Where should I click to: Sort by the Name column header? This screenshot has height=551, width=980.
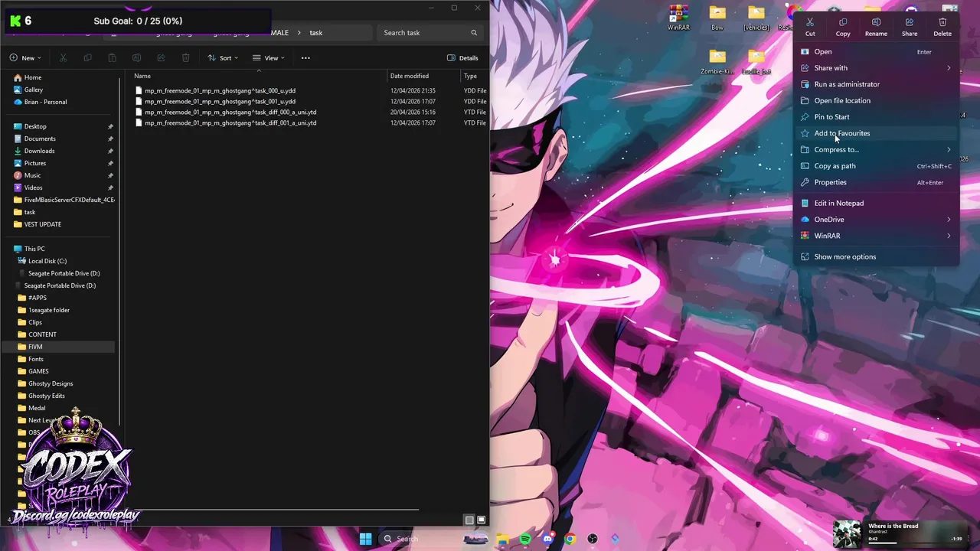142,76
